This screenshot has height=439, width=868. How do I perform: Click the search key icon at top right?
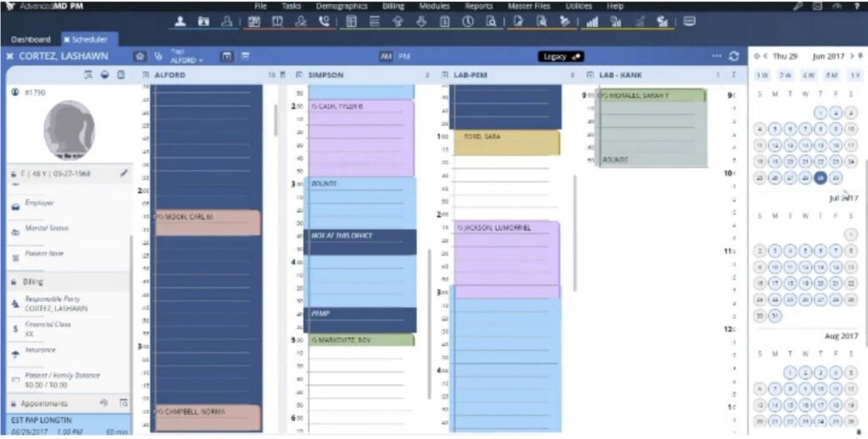(x=798, y=6)
